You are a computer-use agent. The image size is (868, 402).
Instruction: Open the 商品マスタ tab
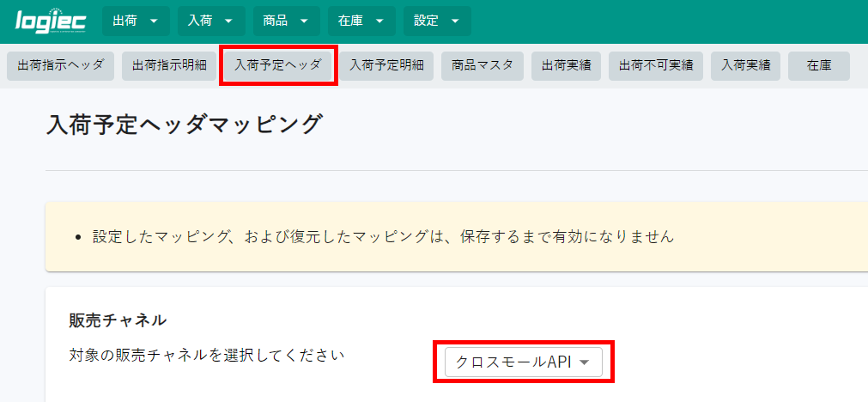click(x=482, y=65)
